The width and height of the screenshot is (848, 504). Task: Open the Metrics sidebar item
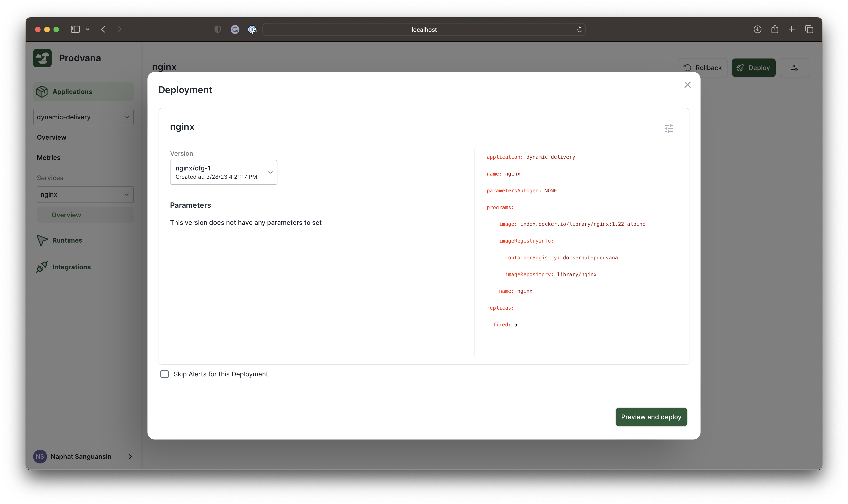pyautogui.click(x=49, y=158)
